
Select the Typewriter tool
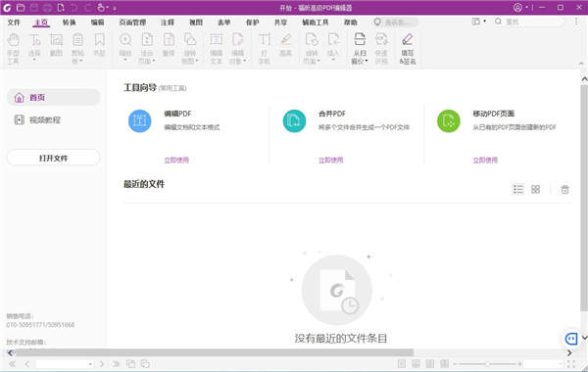[x=265, y=40]
